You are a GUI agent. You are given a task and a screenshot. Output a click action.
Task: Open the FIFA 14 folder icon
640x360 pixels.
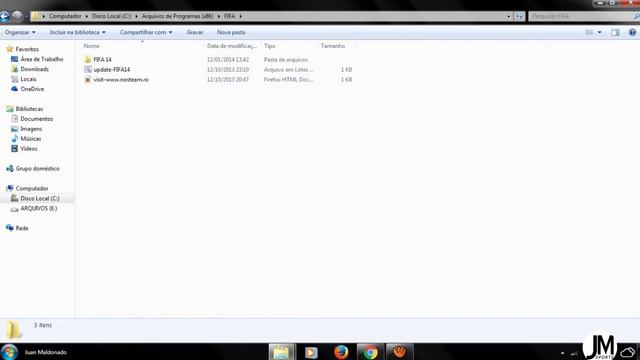tap(88, 60)
